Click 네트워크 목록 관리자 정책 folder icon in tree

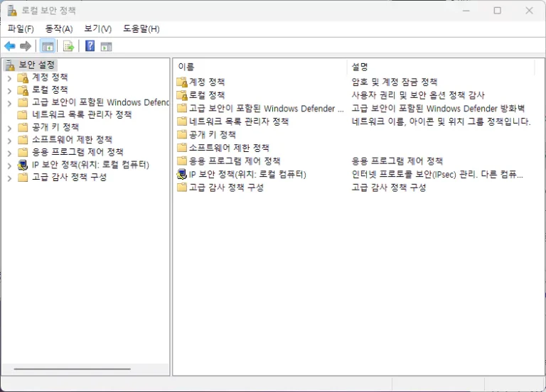coord(23,114)
